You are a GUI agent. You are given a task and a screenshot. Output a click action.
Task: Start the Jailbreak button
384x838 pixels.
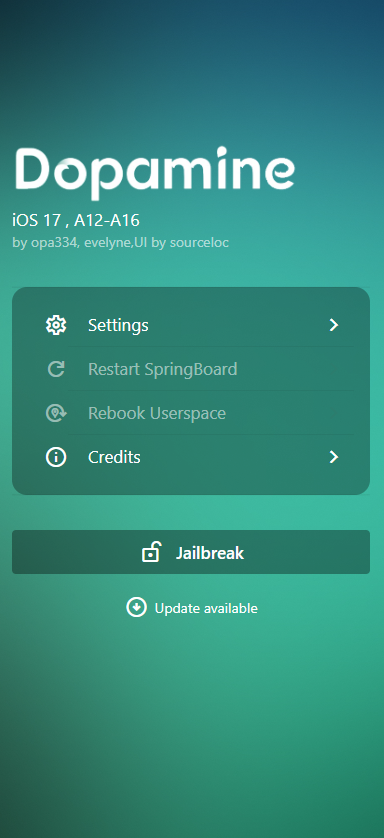click(x=191, y=552)
